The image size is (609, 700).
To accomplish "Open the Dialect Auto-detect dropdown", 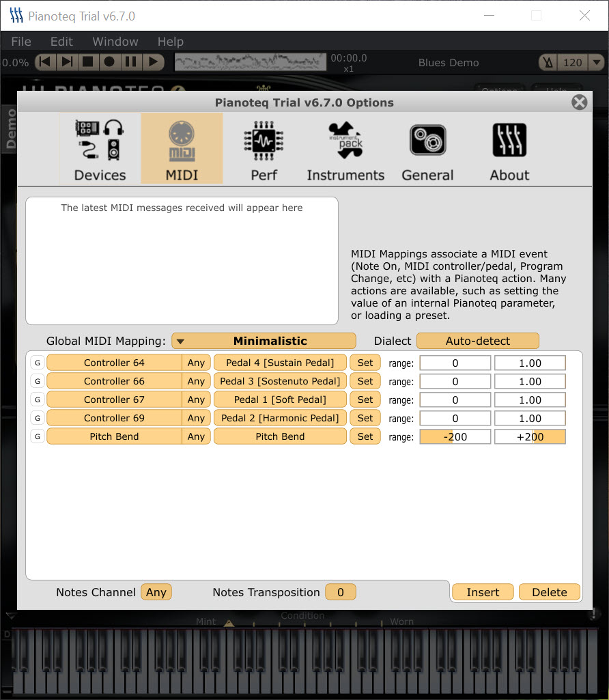I will pos(478,341).
